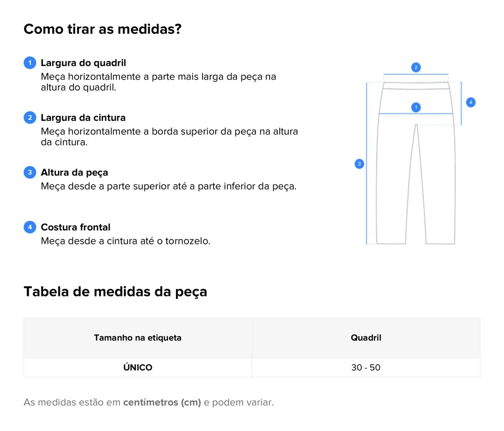Click the "Costura frontal" title
Screen dimensions: 504x431
click(x=76, y=227)
